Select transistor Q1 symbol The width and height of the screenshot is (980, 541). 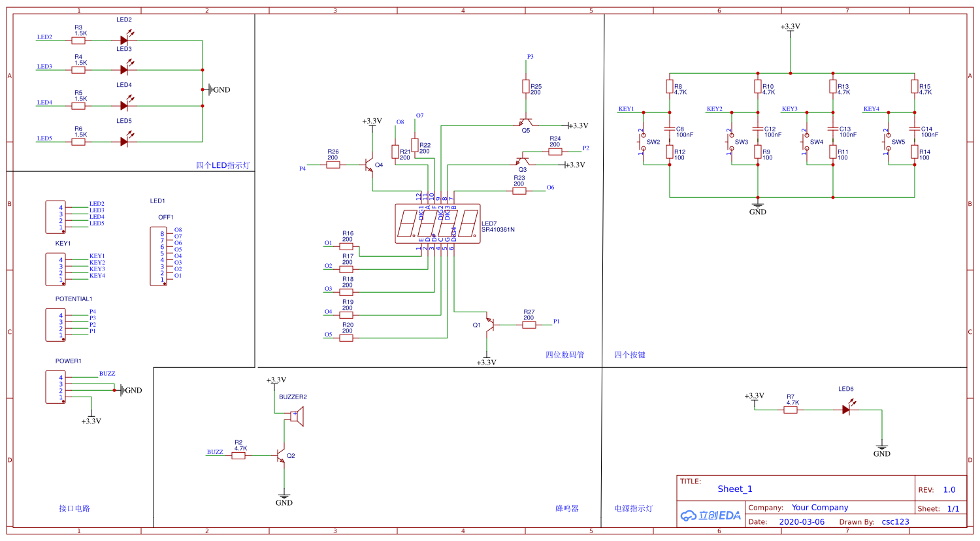click(x=490, y=324)
